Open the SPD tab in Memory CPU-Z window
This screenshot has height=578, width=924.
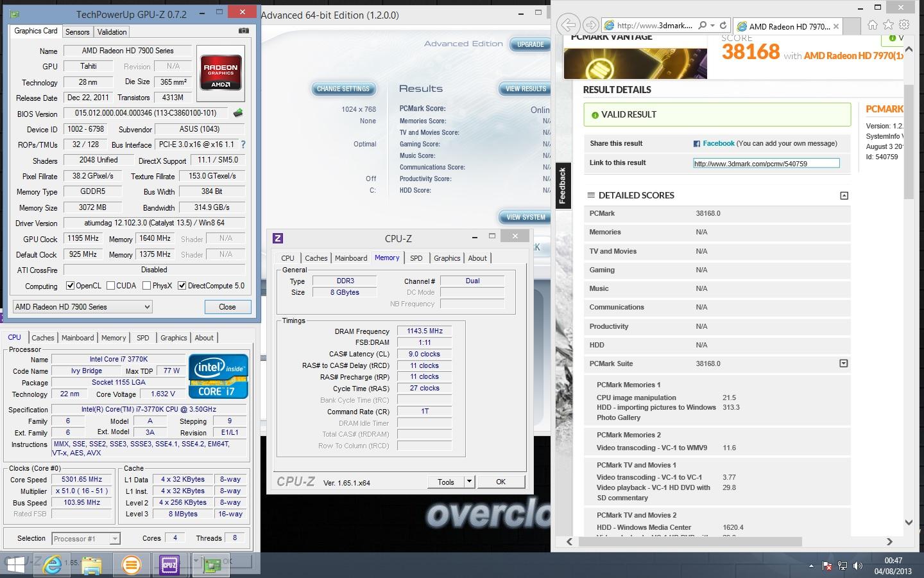(x=416, y=258)
